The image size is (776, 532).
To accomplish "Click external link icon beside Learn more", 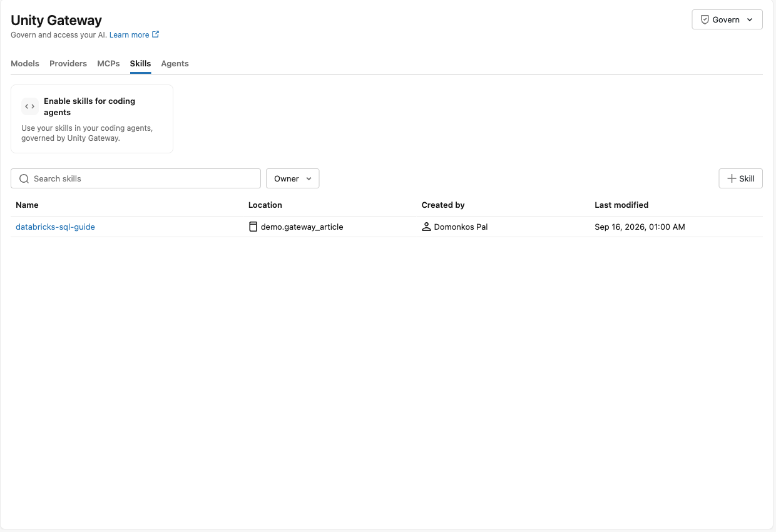I will click(x=156, y=34).
